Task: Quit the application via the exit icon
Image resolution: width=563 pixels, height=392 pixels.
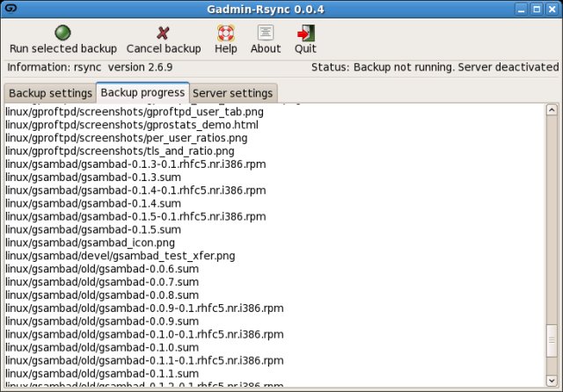Action: coord(305,33)
